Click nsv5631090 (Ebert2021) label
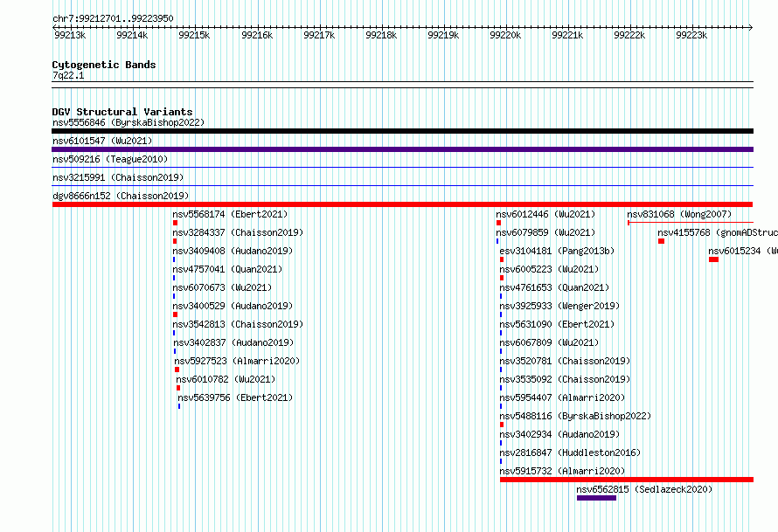 coord(557,324)
